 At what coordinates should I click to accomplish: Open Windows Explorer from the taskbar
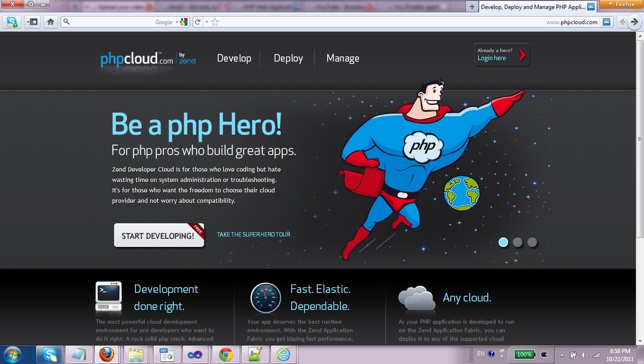coord(136,355)
